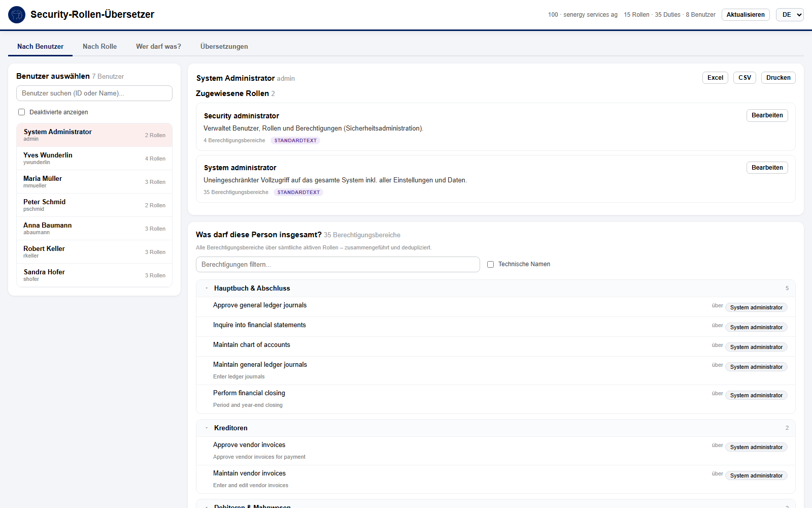Screen dimensions: 812x508
Task: Edit the Security administrator role
Action: click(767, 115)
